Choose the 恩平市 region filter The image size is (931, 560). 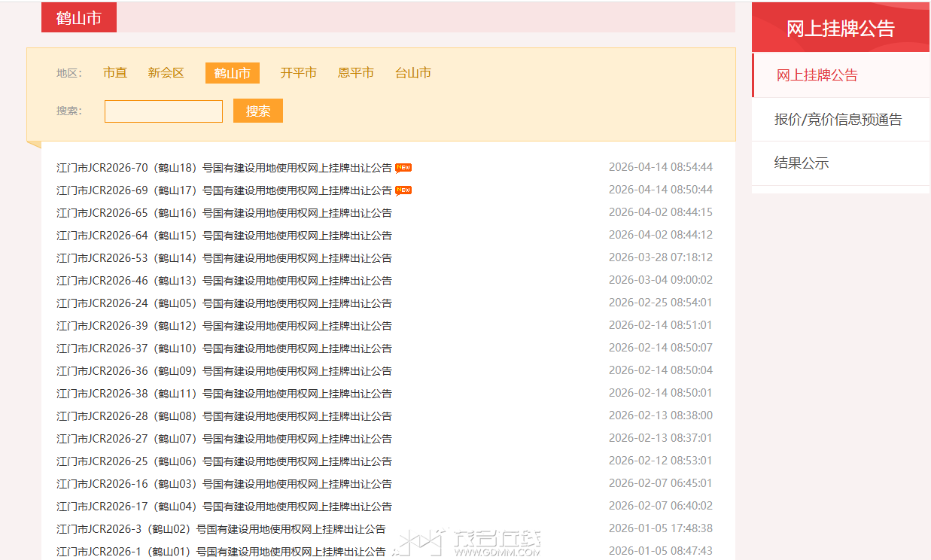pyautogui.click(x=355, y=73)
